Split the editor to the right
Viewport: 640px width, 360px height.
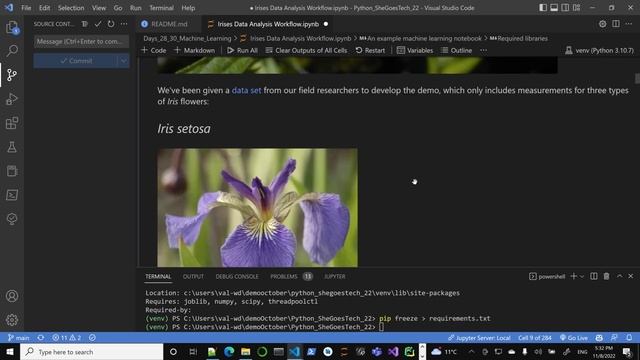pyautogui.click(x=616, y=24)
